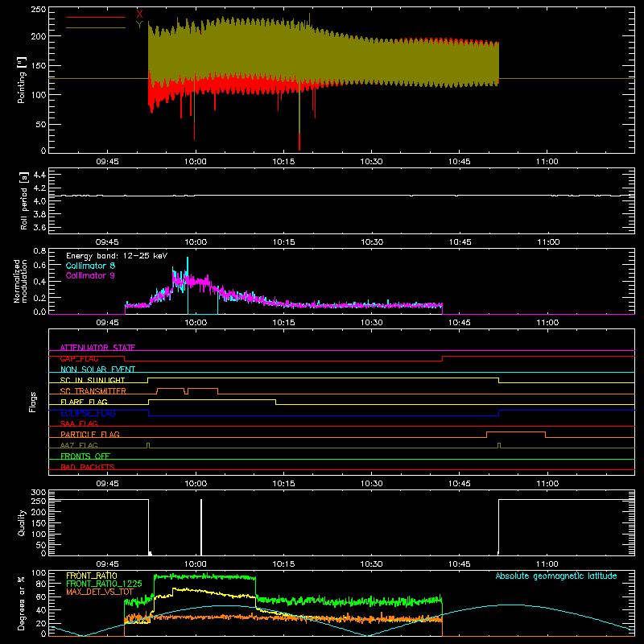
Task: Click the SC_IN_SUNLIGHT flag label
Action: [x=93, y=380]
